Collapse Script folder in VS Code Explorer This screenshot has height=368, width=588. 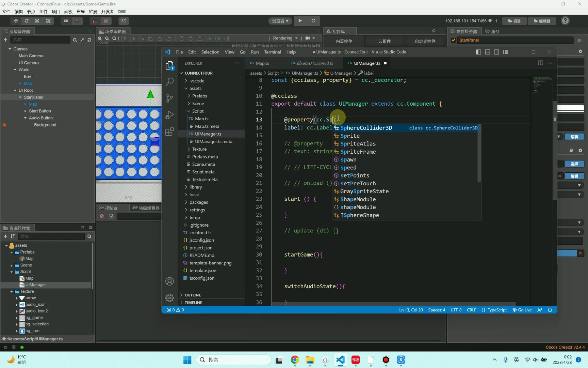198,111
